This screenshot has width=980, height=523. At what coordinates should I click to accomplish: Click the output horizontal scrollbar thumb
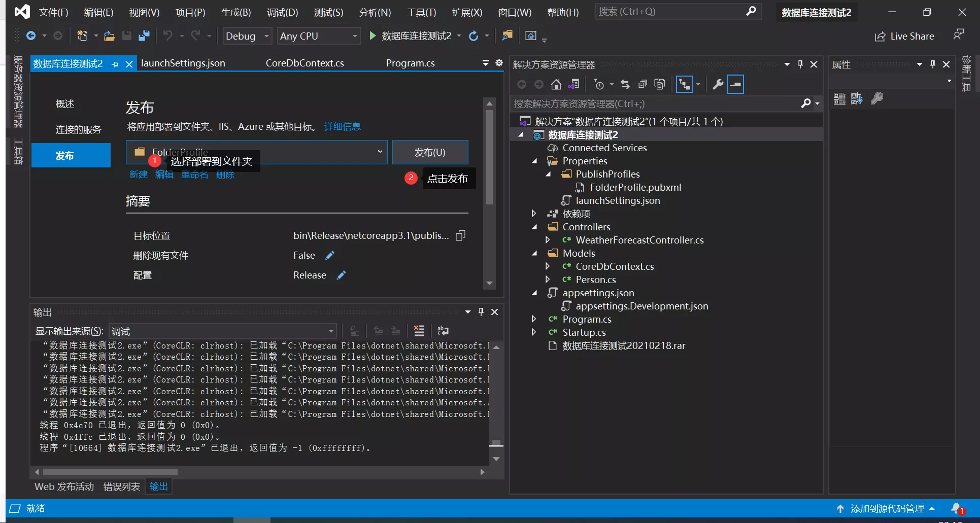tap(110, 472)
